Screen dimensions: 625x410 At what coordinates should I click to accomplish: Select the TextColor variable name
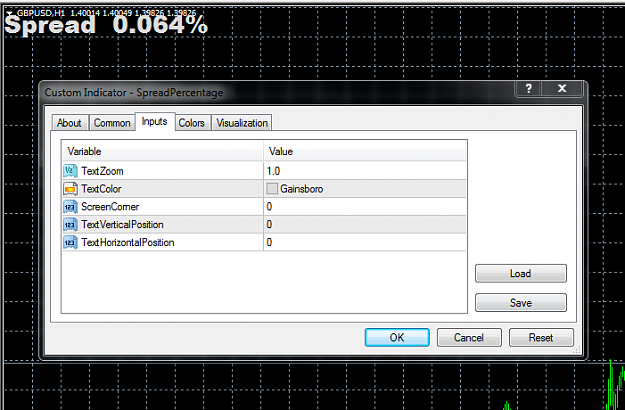(101, 189)
